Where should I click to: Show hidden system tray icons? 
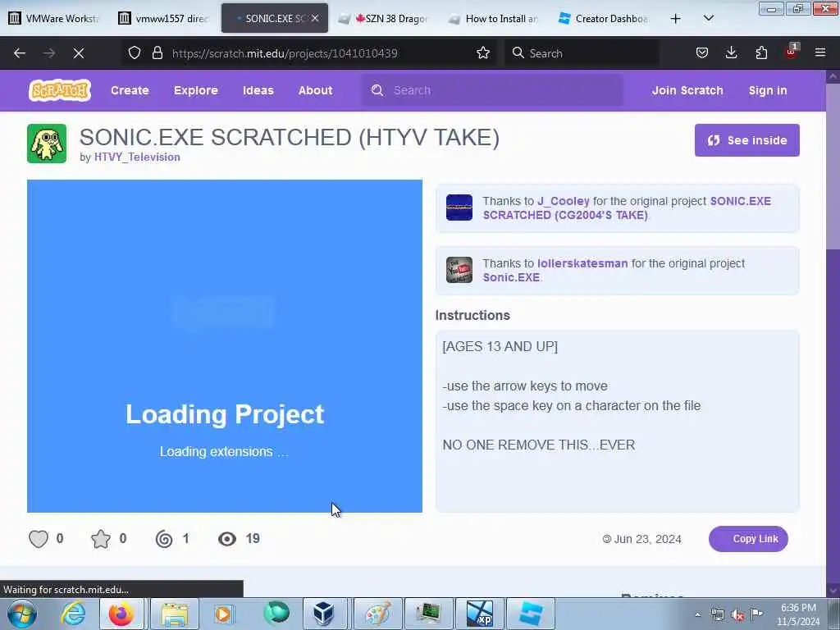[x=697, y=615]
